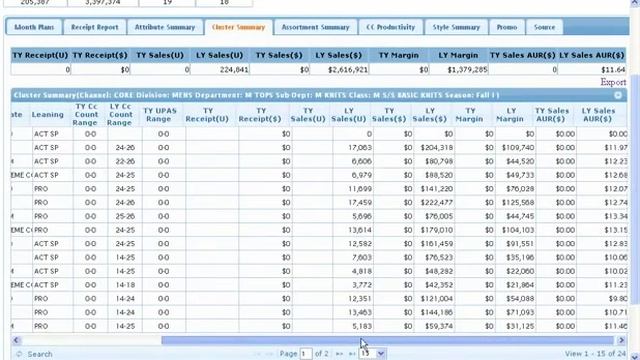This screenshot has height=360, width=640.
Task: Open the Assortment Summary tab
Action: [316, 27]
